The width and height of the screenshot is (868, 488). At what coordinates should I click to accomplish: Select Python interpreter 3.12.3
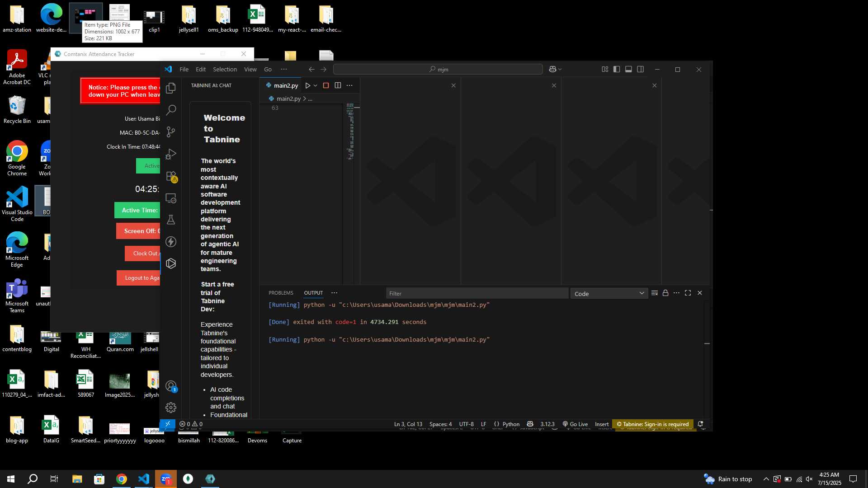547,424
